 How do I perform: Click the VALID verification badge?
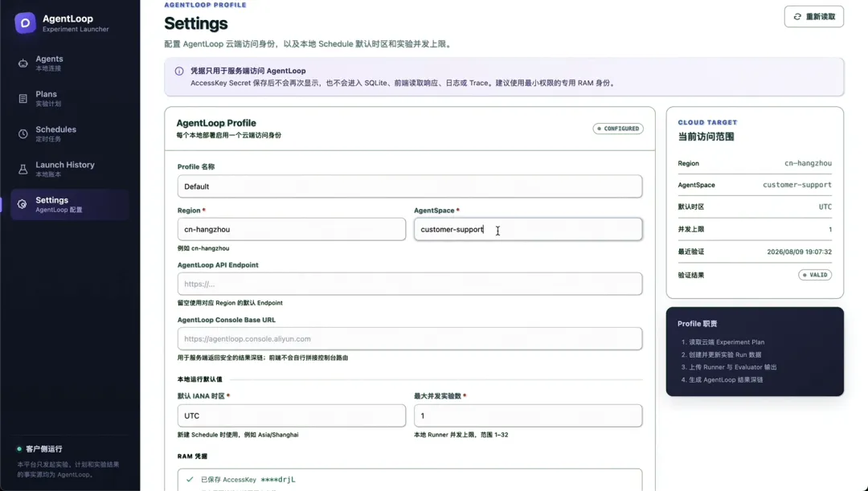click(815, 275)
